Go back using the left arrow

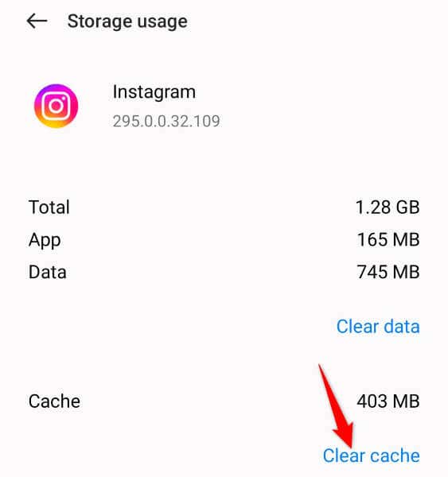pyautogui.click(x=37, y=21)
